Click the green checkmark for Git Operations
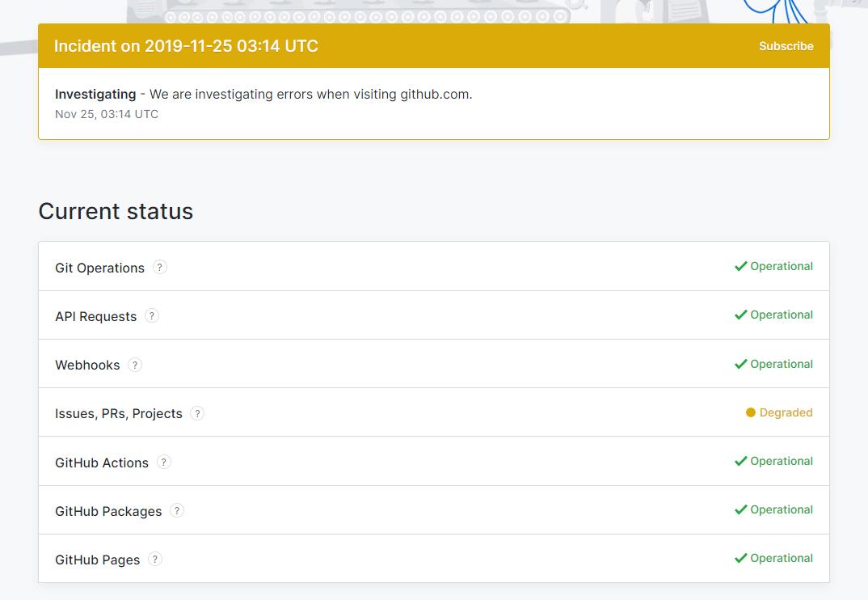Image resolution: width=868 pixels, height=600 pixels. [740, 266]
